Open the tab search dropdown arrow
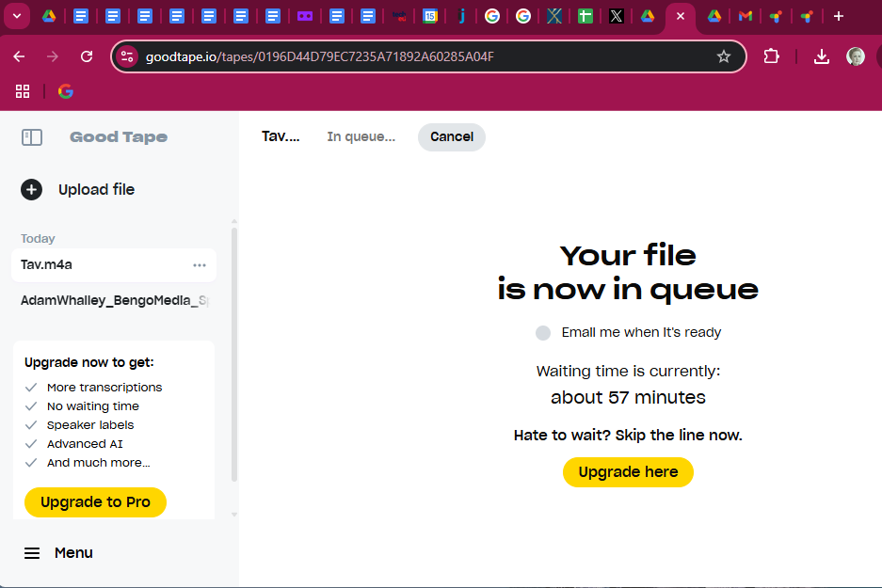Image resolution: width=882 pixels, height=588 pixels. tap(17, 16)
